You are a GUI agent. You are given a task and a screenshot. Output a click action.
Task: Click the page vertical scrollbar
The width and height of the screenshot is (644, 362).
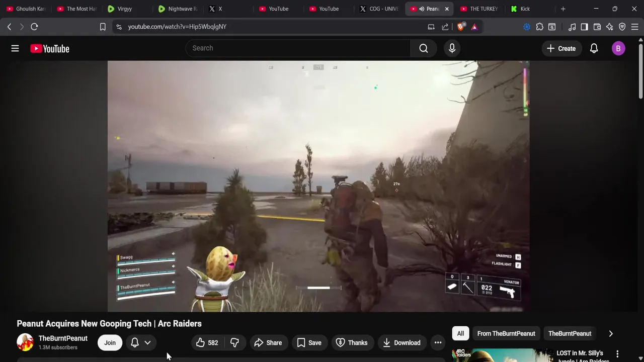640,70
